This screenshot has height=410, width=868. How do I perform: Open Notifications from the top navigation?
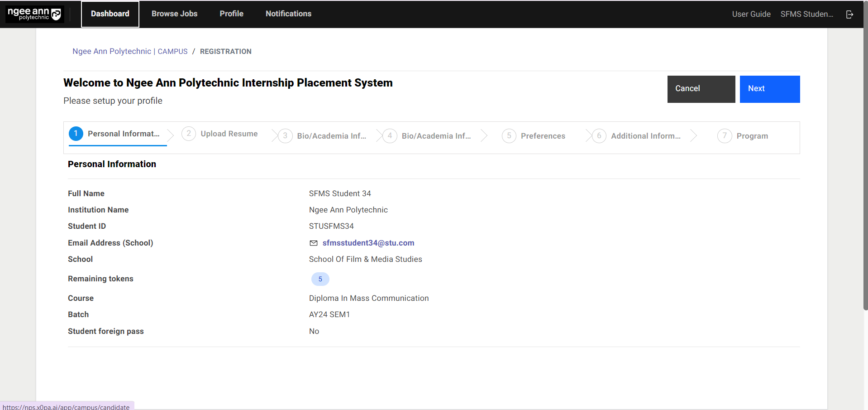point(288,14)
